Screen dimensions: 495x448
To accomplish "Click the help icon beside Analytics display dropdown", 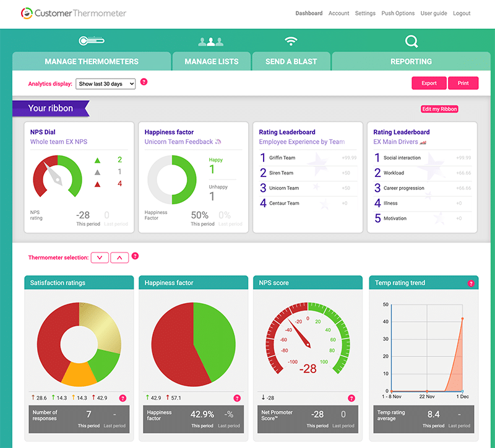I will point(144,82).
